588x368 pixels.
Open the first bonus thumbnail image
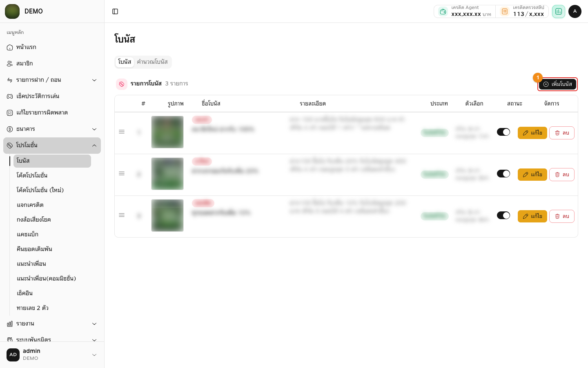pos(167,132)
